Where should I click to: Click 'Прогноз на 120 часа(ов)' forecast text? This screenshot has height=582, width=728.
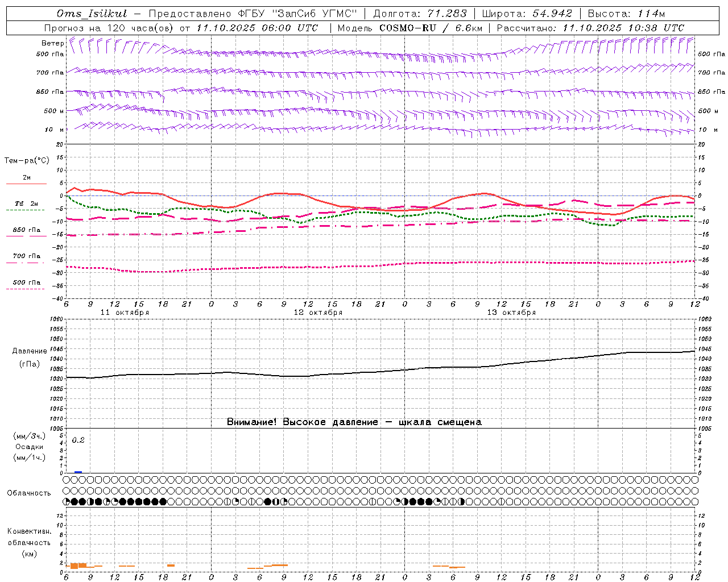click(110, 28)
